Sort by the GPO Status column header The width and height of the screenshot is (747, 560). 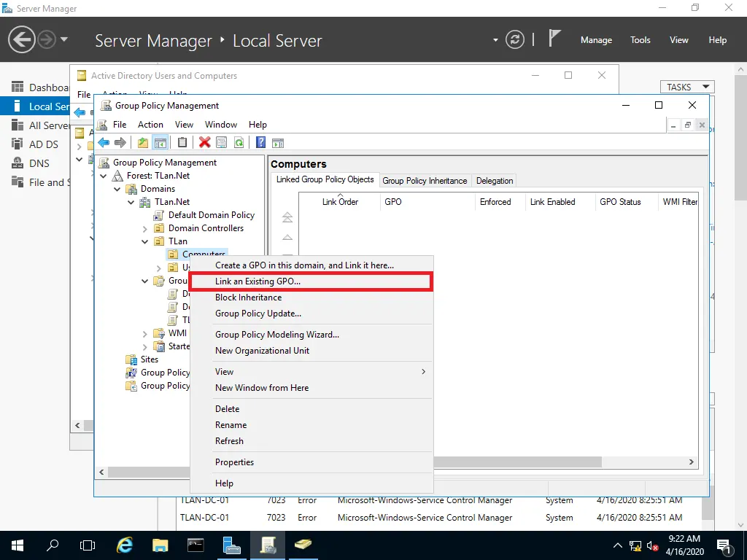click(626, 201)
